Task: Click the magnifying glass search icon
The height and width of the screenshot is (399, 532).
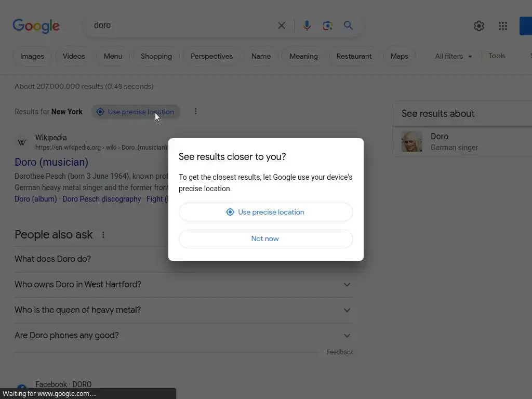Action: tap(348, 25)
